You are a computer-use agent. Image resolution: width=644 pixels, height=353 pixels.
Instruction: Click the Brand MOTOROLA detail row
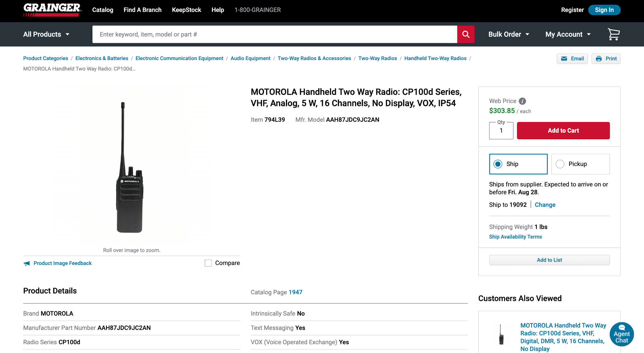(x=132, y=313)
